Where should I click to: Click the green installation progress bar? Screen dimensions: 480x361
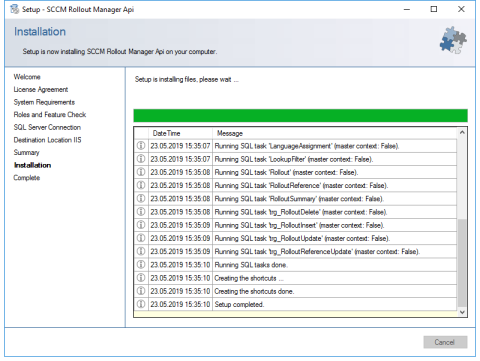(x=300, y=116)
